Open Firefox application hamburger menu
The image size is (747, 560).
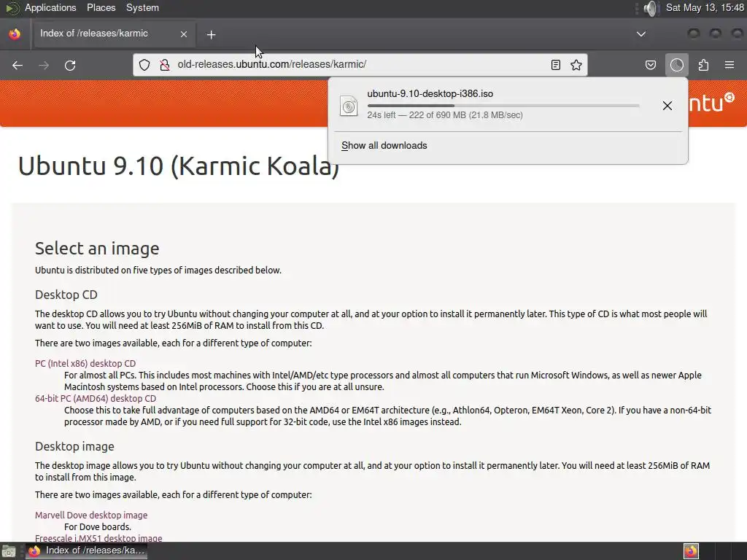729,65
